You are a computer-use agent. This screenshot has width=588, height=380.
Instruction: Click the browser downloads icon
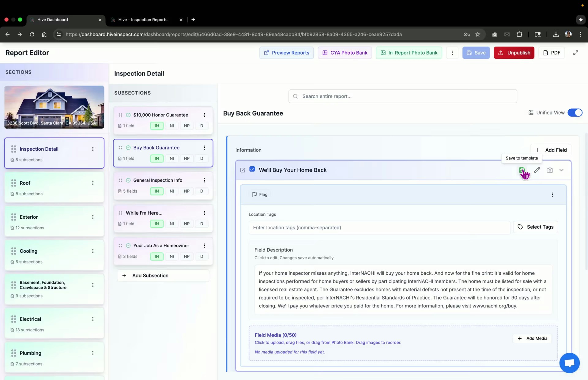tap(556, 34)
